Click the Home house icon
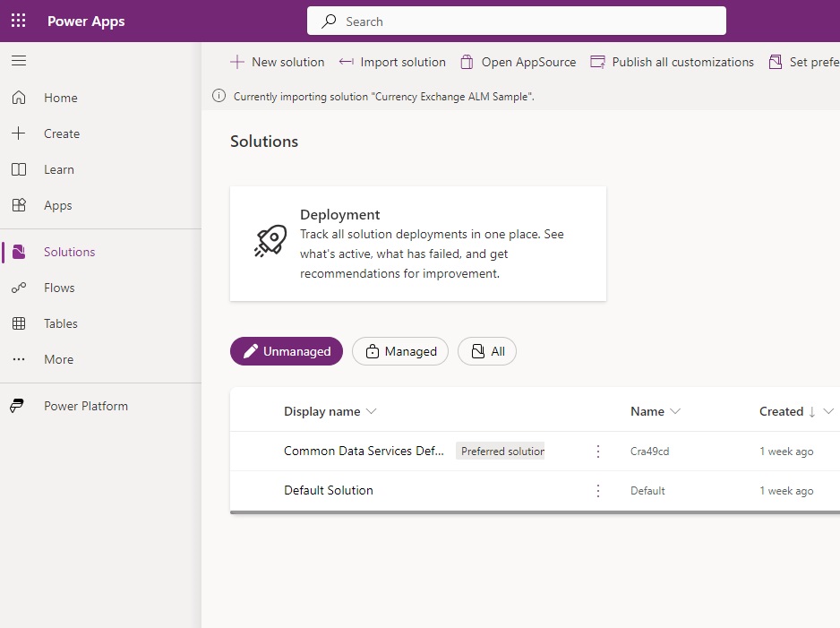Image resolution: width=840 pixels, height=628 pixels. 19,98
